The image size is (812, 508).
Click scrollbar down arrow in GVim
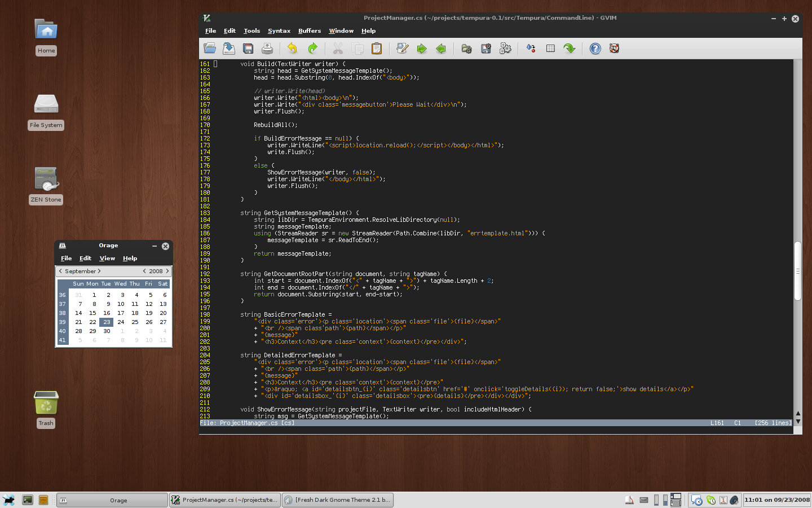798,422
